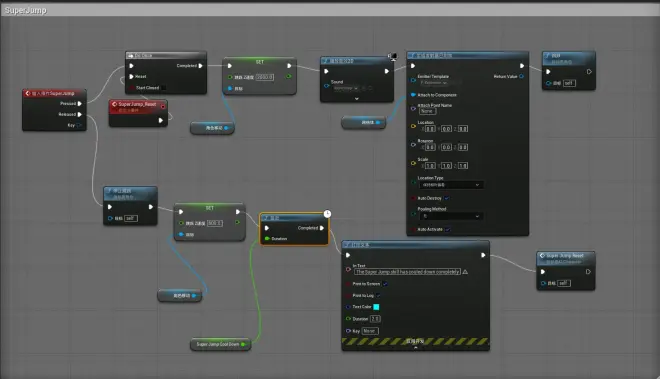Edit the Scale Z value field

pyautogui.click(x=463, y=166)
